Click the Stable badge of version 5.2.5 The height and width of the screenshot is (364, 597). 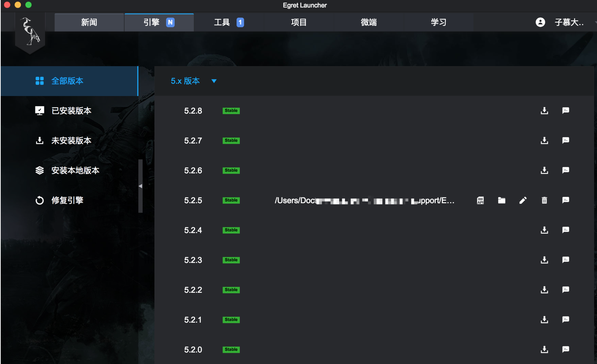[x=231, y=200]
